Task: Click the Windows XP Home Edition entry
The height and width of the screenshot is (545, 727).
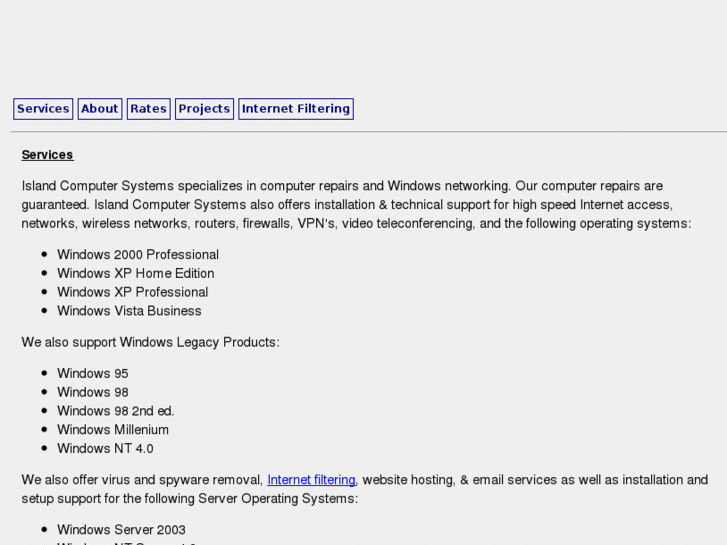Action: [x=135, y=273]
